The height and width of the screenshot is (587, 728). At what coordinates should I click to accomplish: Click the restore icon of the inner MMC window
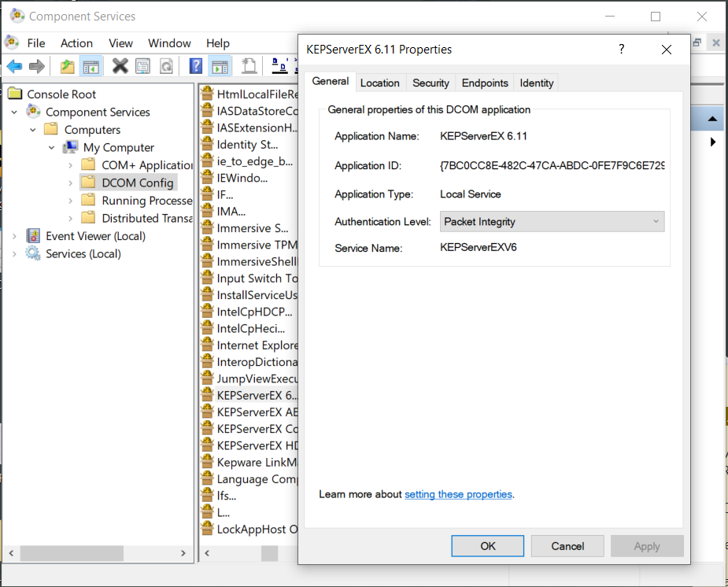point(697,42)
